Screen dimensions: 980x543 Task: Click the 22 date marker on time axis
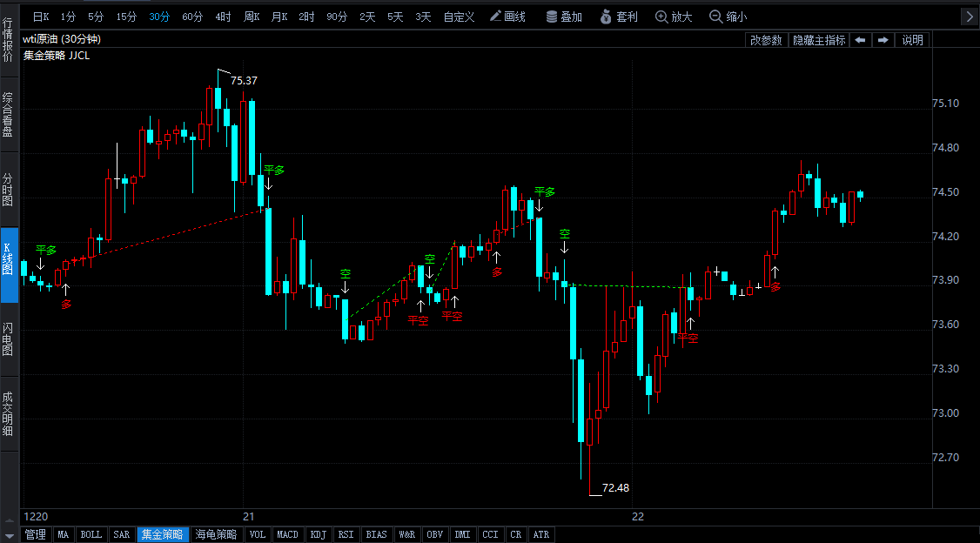point(637,517)
